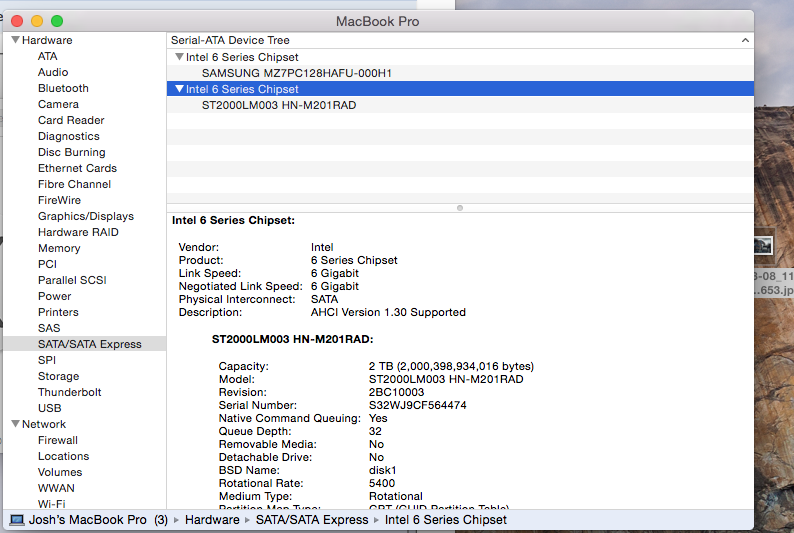
Task: Open Bluetooth hardware info
Action: point(63,88)
